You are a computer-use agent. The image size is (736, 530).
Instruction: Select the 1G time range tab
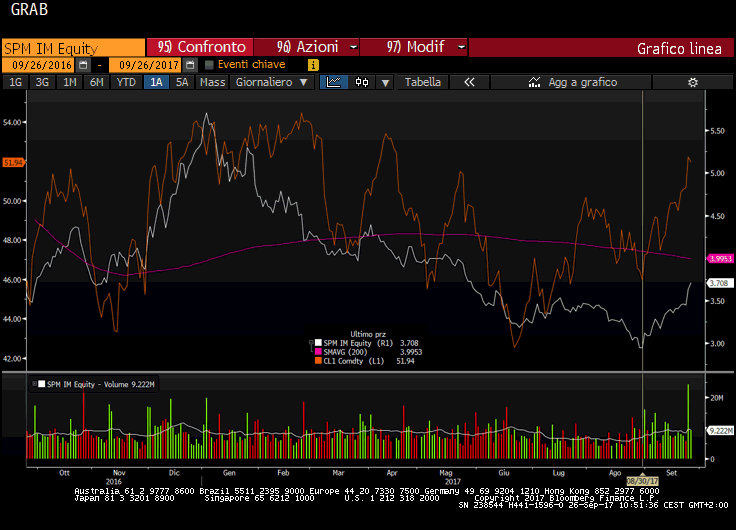(x=15, y=82)
